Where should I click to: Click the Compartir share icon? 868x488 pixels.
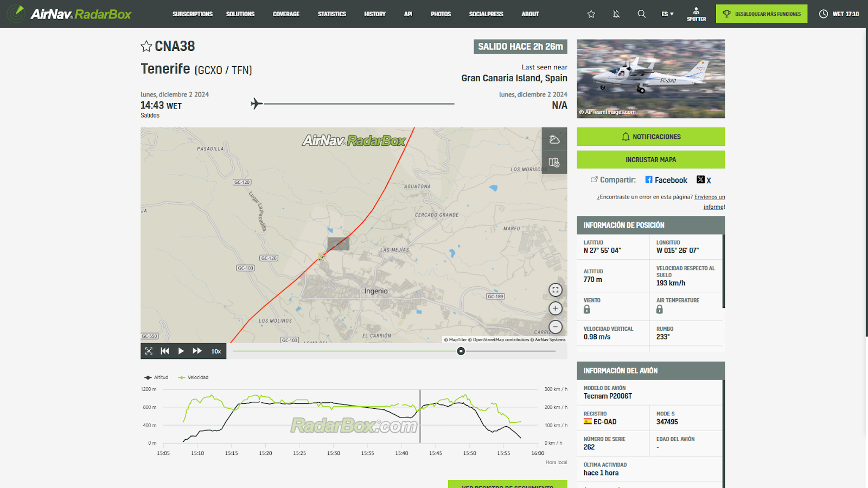pos(594,179)
